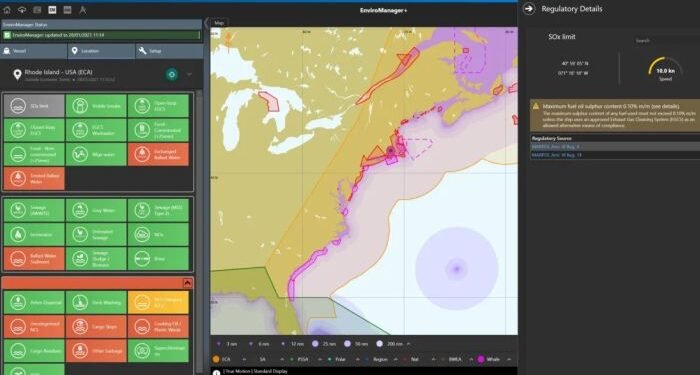The height and width of the screenshot is (375, 700).
Task: Open the NOx tile
Action: pyautogui.click(x=158, y=234)
